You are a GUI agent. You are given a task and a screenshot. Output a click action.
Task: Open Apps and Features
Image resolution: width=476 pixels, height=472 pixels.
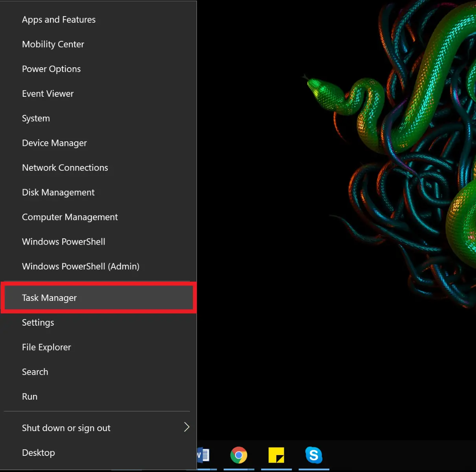(x=59, y=19)
